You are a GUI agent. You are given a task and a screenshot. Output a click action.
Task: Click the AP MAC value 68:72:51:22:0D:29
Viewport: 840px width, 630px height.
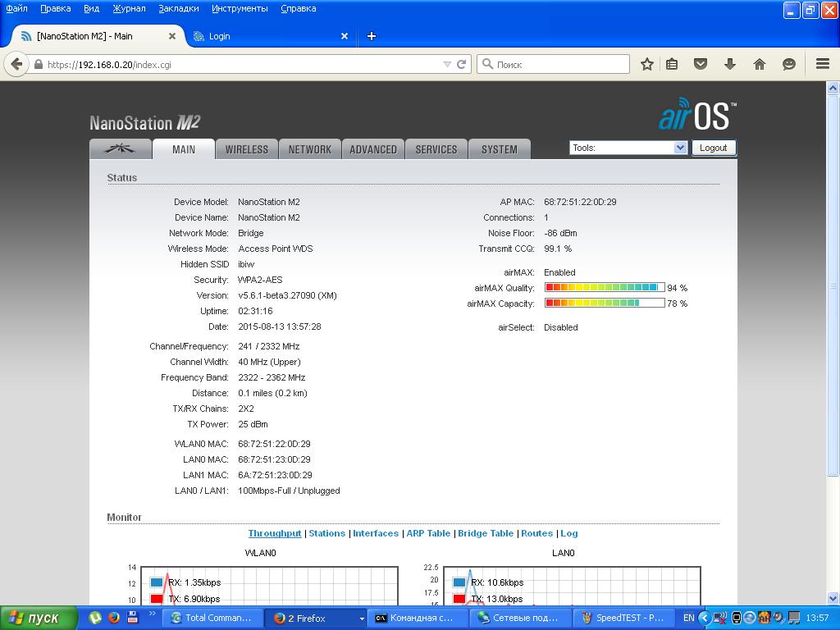[x=580, y=202]
